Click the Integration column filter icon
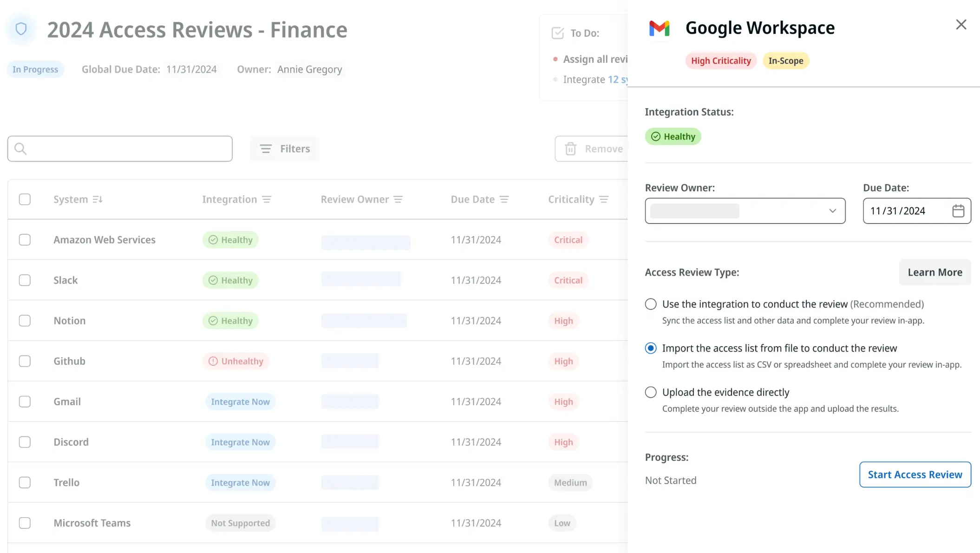 click(267, 199)
